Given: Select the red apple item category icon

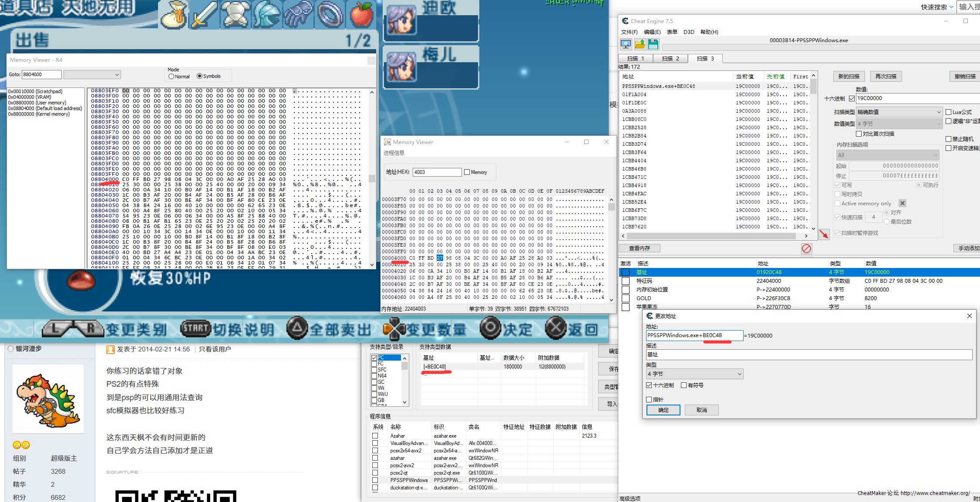Looking at the screenshot, I should (361, 14).
